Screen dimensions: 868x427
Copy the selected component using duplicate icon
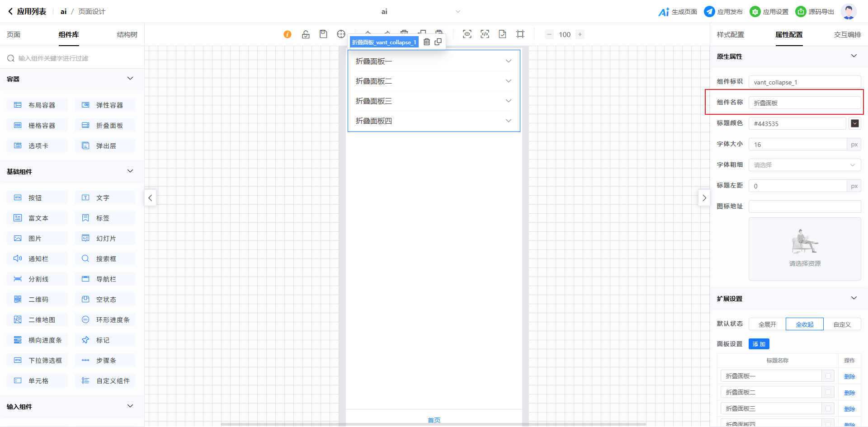pyautogui.click(x=438, y=42)
